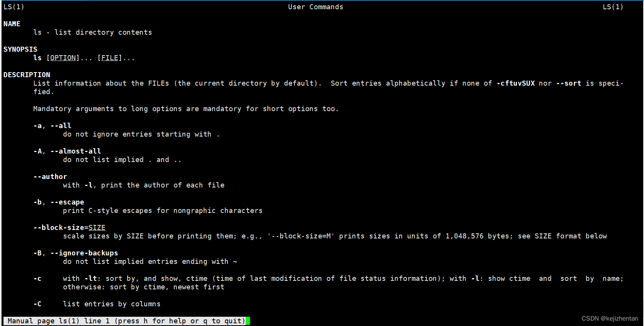Click the green cursor block in status line

coord(248,321)
